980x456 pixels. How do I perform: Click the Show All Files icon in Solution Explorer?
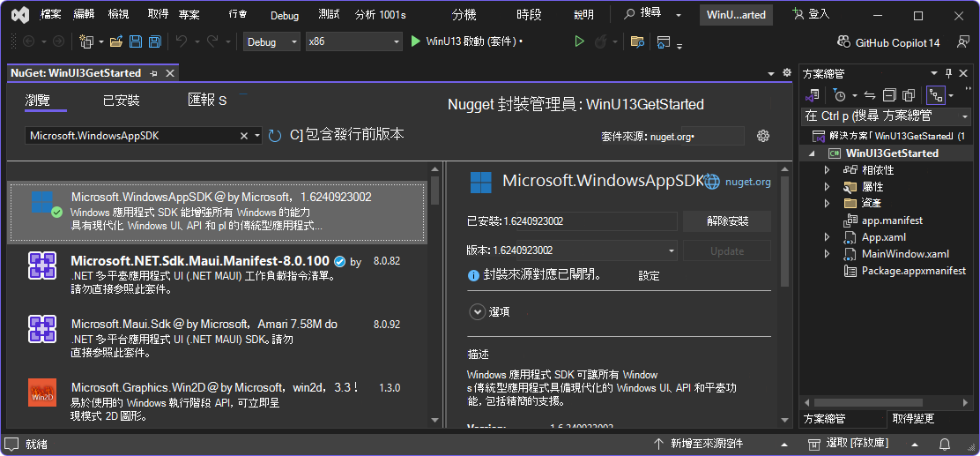coord(908,96)
